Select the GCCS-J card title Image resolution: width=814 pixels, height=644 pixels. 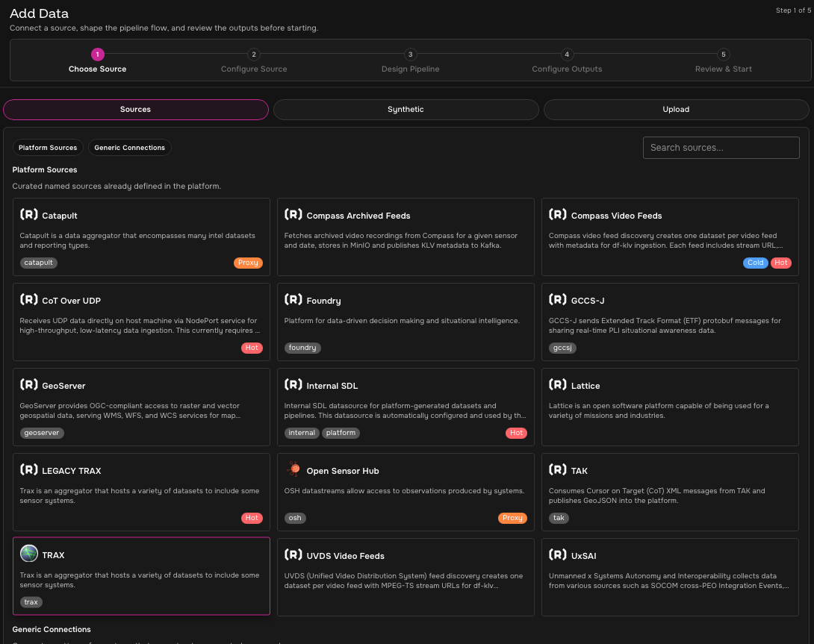pos(588,301)
